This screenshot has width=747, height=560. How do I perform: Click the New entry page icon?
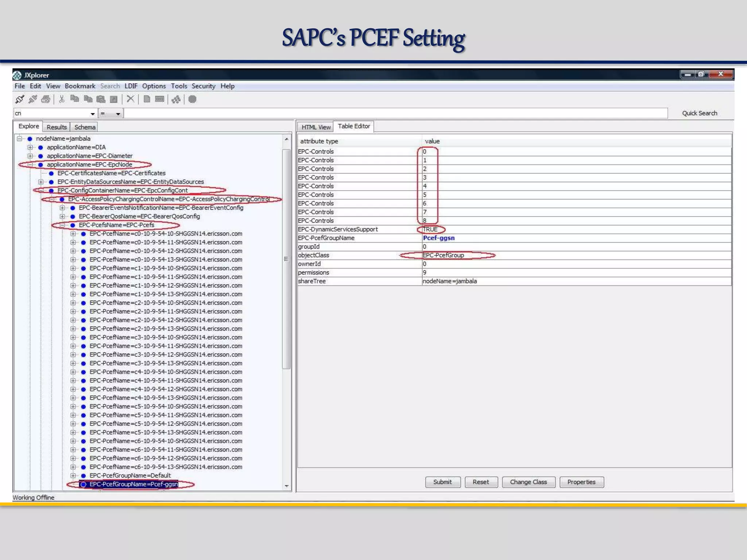click(147, 99)
